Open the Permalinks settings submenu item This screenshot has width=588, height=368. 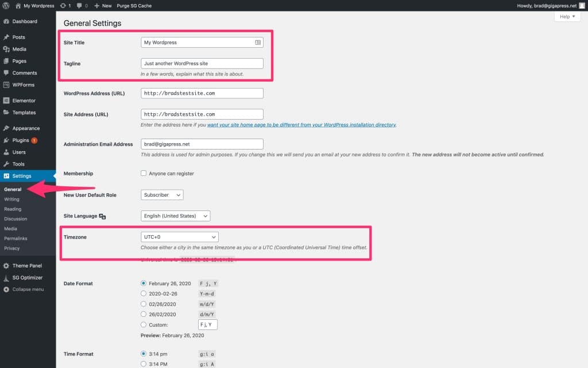16,239
